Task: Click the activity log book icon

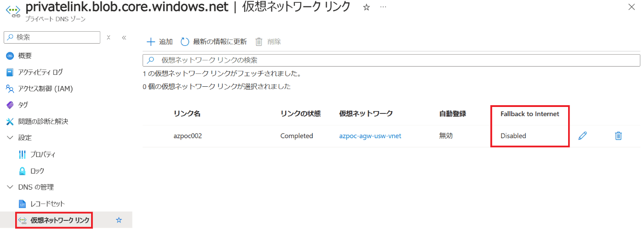Action: (10, 72)
